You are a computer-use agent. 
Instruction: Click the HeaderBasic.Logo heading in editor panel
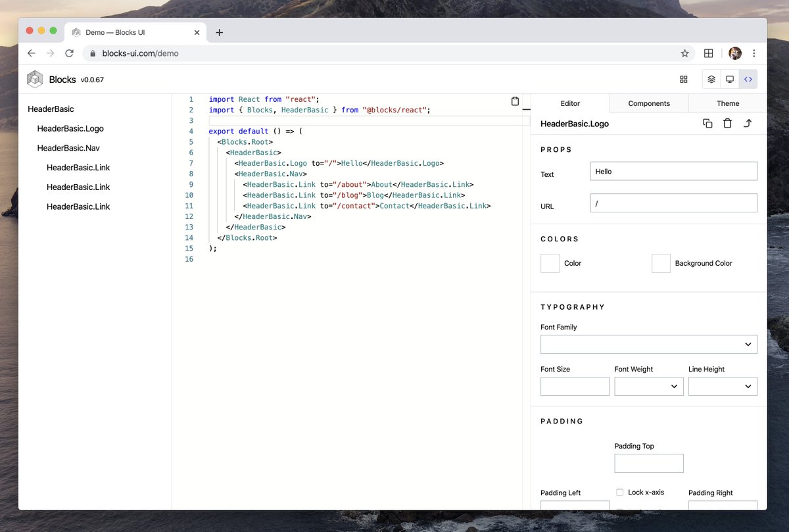(575, 124)
